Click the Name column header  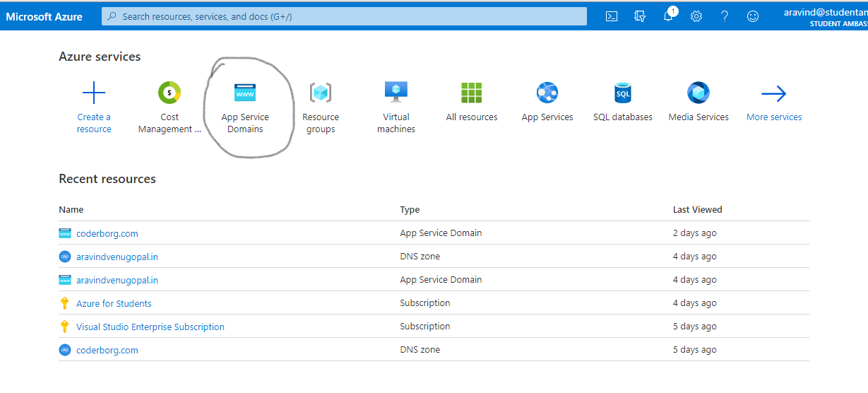pos(71,210)
